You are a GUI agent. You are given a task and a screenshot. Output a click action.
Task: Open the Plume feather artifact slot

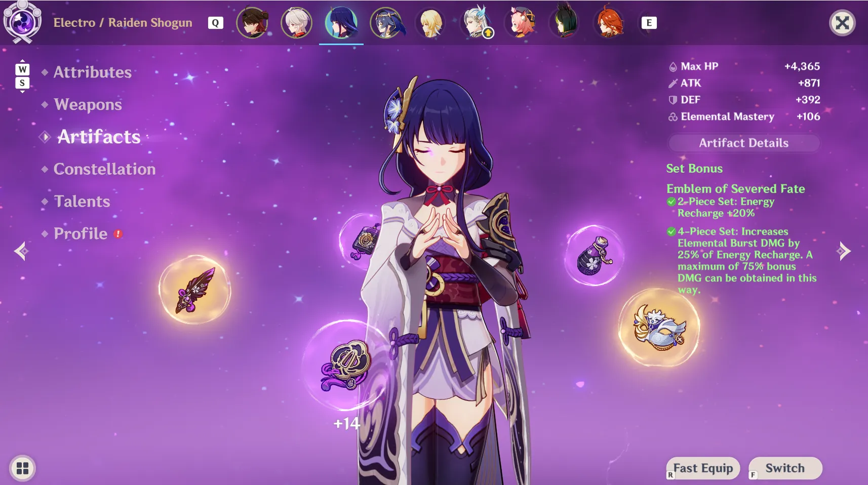coord(195,290)
